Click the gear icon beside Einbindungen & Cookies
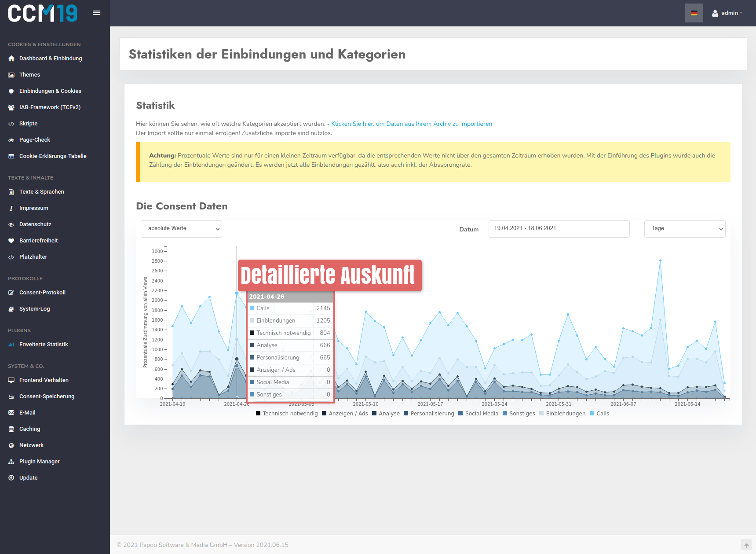Image resolution: width=756 pixels, height=554 pixels. click(x=11, y=91)
